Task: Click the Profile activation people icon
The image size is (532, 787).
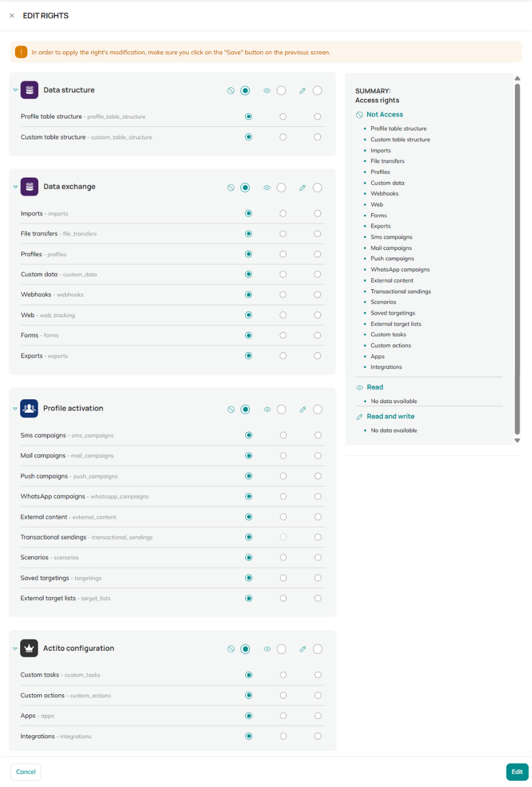Action: 29,408
